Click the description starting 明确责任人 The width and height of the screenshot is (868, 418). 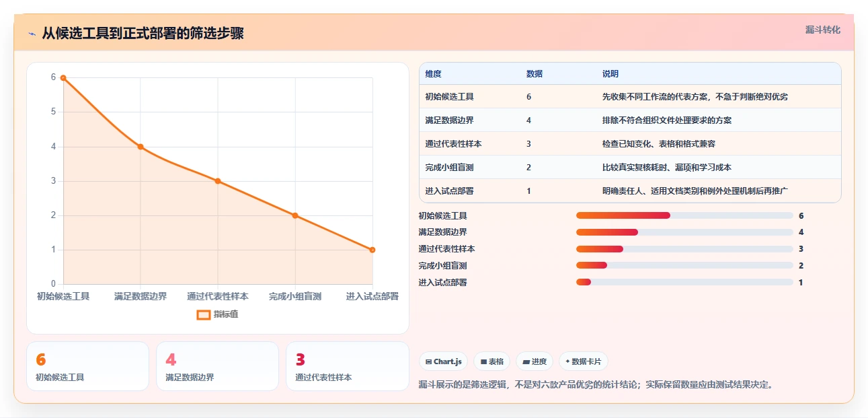tap(695, 191)
